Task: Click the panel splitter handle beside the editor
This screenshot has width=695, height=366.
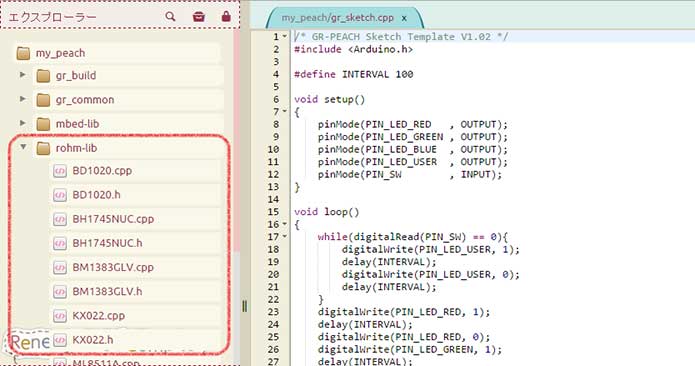Action: pyautogui.click(x=244, y=306)
